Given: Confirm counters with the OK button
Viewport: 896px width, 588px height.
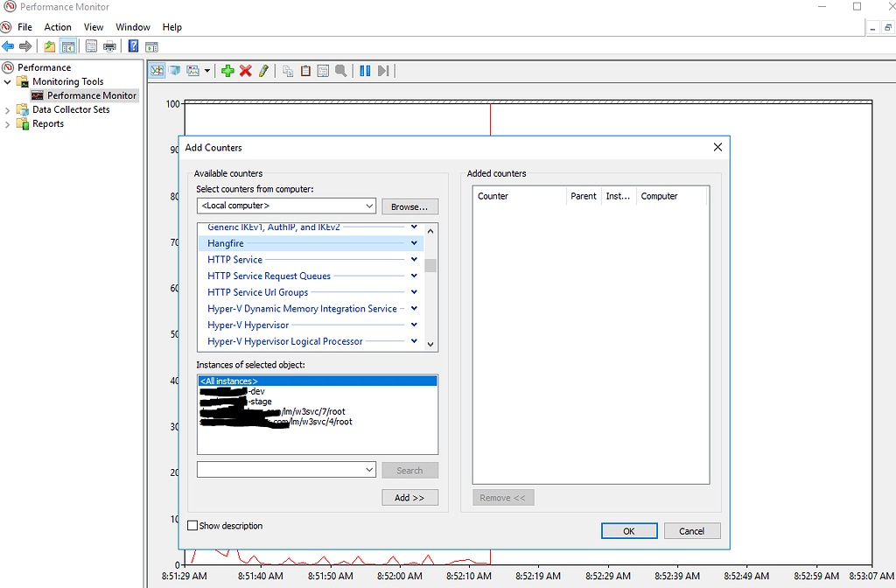Looking at the screenshot, I should point(628,530).
